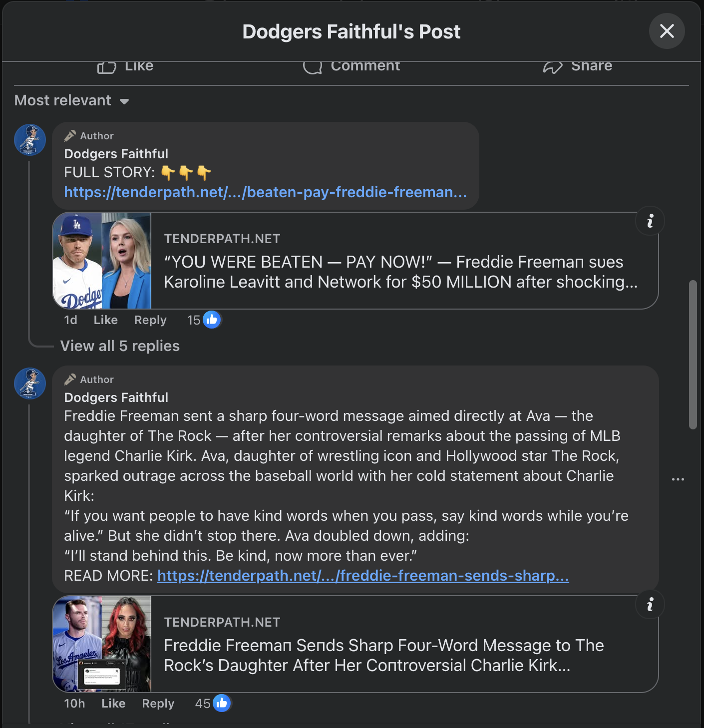The image size is (704, 728).
Task: View the 45 reactions on second comment
Action: pos(213,704)
